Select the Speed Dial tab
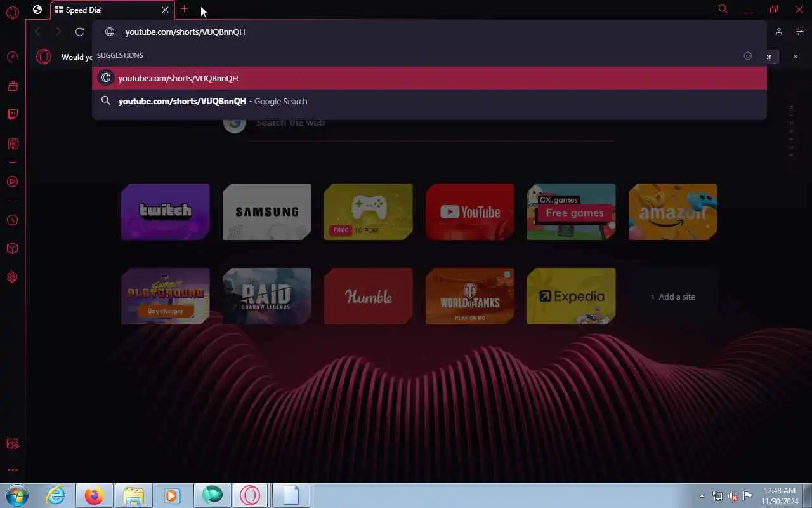Image resolution: width=812 pixels, height=508 pixels. (111, 10)
